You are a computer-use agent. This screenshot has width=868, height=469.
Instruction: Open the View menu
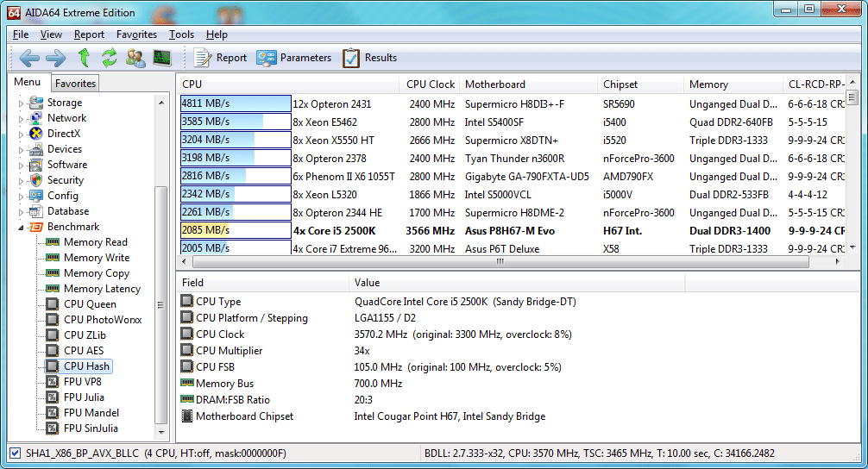pyautogui.click(x=51, y=34)
